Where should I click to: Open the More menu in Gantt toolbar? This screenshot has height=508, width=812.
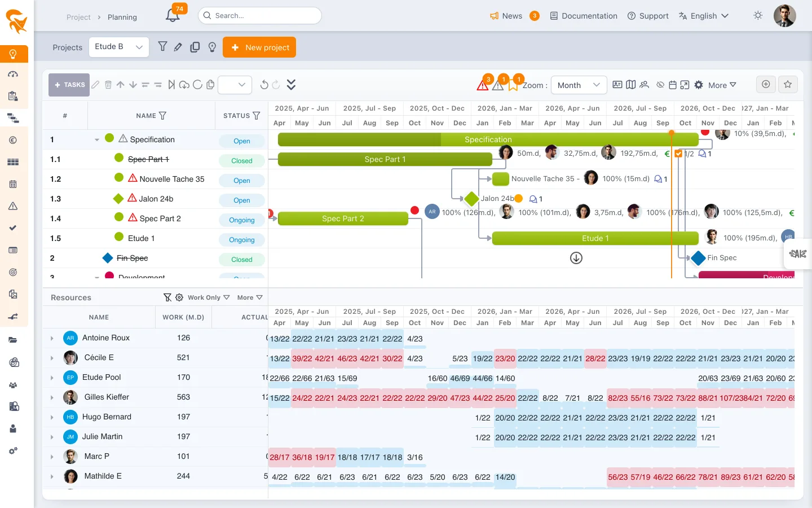pyautogui.click(x=722, y=85)
